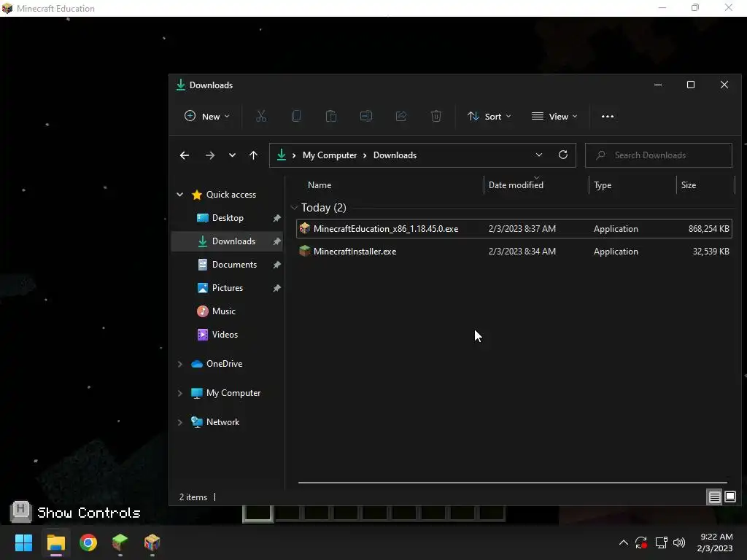Refresh the Downloads folder view
Screen dimensions: 747x560
pos(563,155)
